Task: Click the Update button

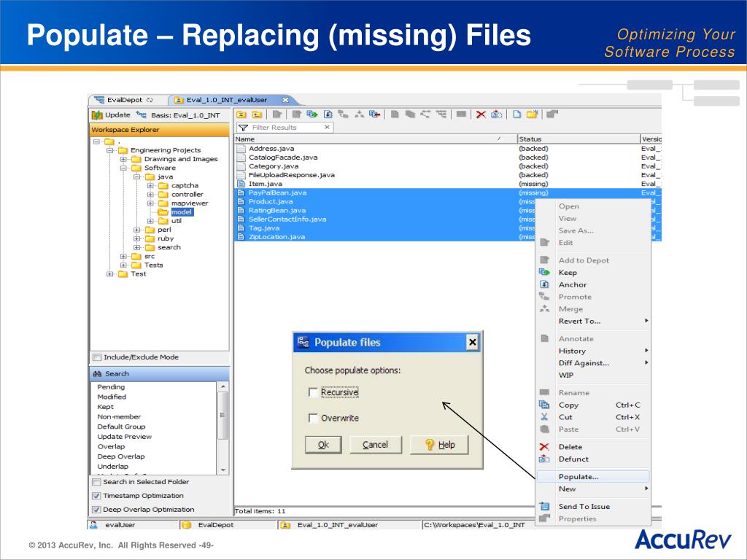Action: (111, 114)
